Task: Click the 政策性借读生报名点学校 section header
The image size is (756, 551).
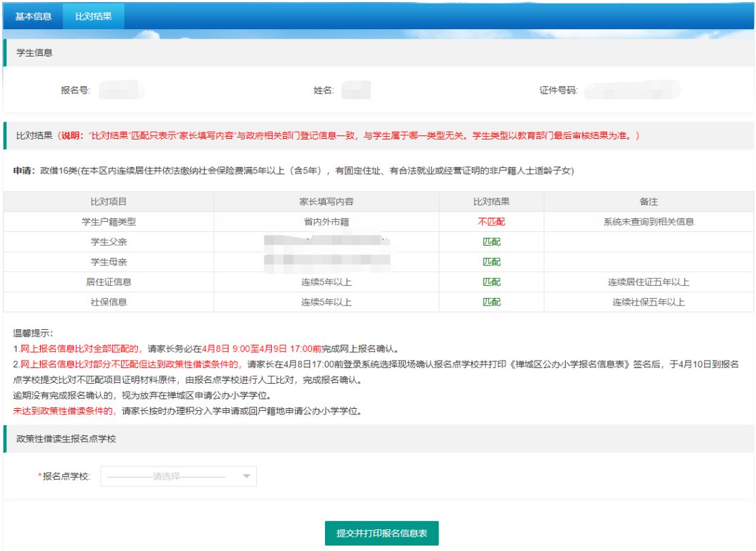Action: (x=66, y=439)
